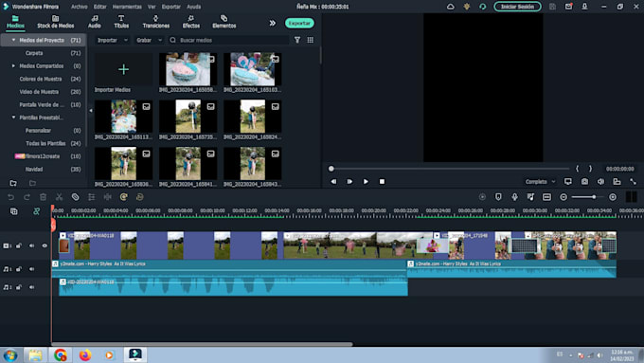The height and width of the screenshot is (363, 644).
Task: Switch to the Transiciones tab
Action: (155, 22)
